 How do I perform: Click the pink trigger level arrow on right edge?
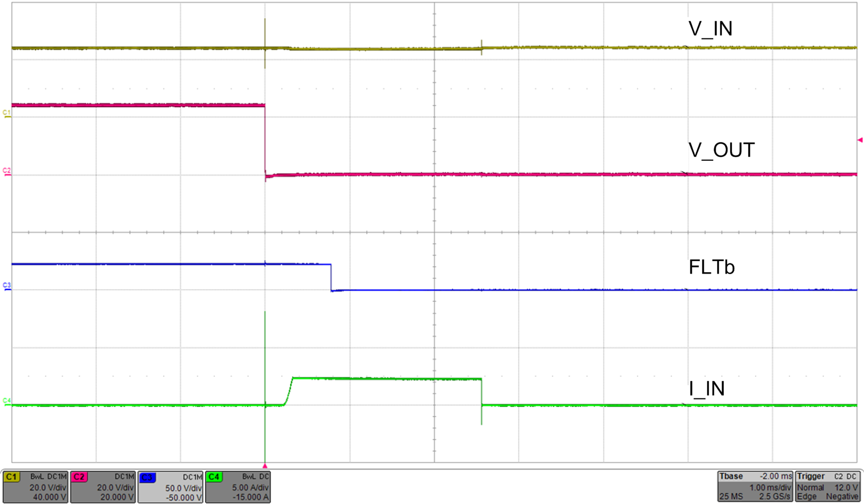[x=860, y=140]
